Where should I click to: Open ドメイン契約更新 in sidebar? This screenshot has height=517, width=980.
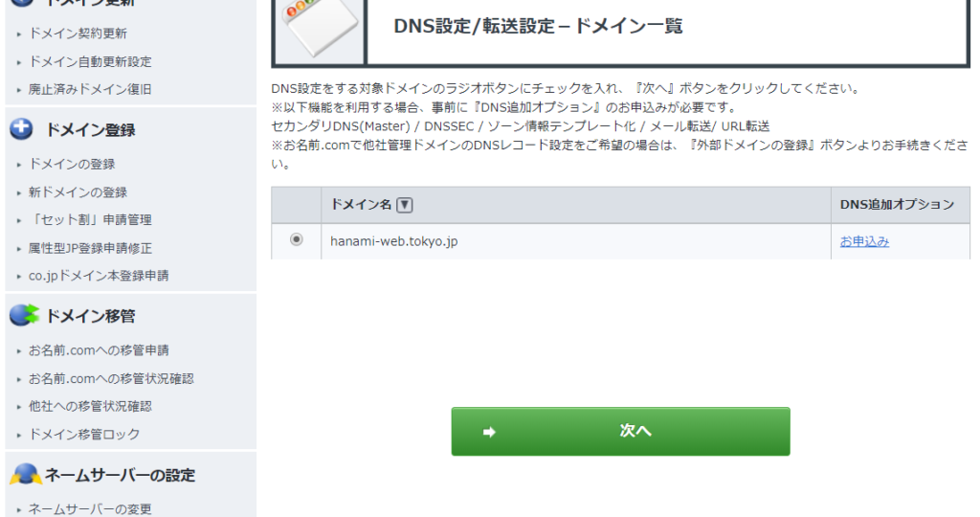point(78,34)
